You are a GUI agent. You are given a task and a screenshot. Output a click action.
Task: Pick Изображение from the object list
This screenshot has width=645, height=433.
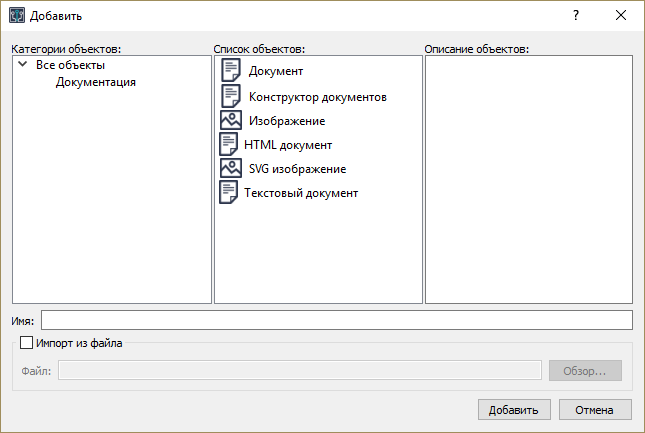[x=287, y=120]
